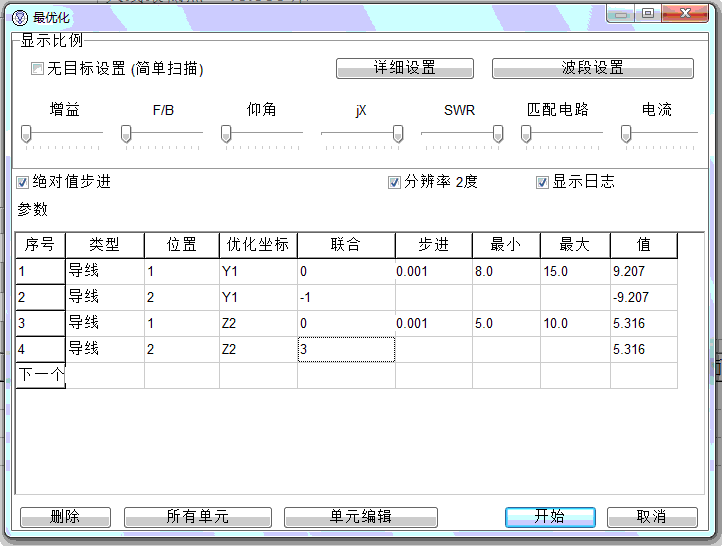This screenshot has height=546, width=722.
Task: Click the 最优化 window title icon
Action: pyautogui.click(x=20, y=17)
